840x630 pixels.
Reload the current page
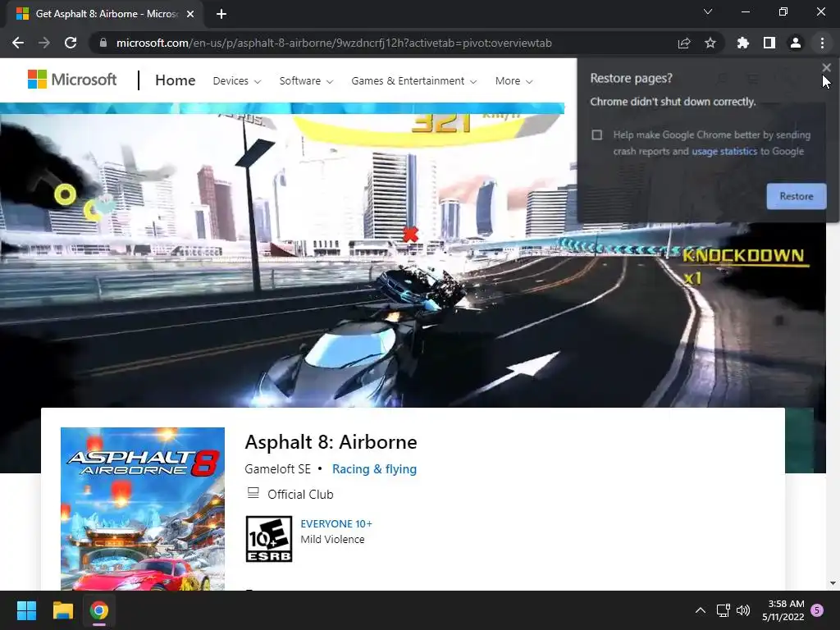coord(71,43)
